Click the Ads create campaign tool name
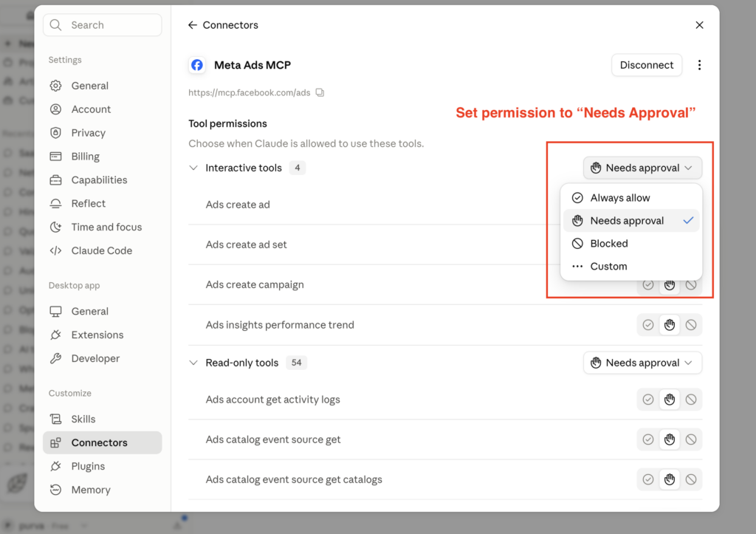 (x=255, y=284)
